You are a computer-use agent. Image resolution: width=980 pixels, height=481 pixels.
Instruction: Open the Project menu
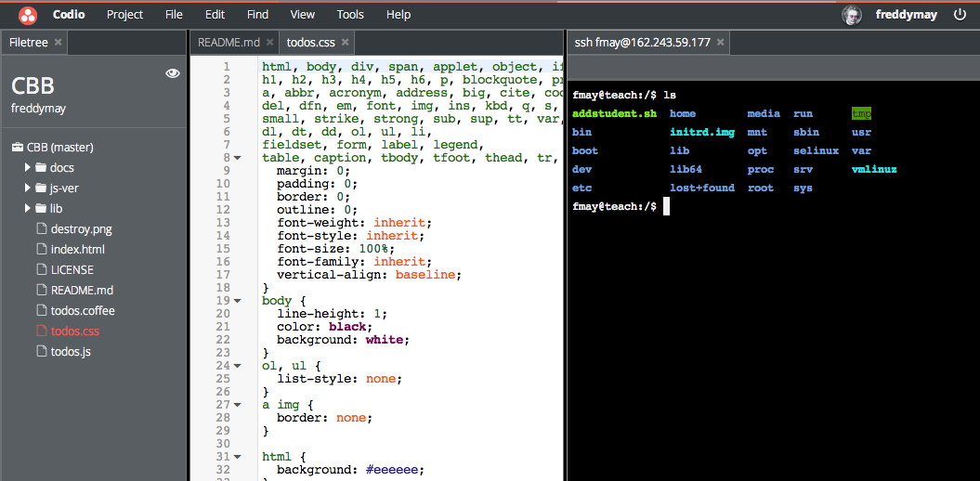[x=124, y=15]
